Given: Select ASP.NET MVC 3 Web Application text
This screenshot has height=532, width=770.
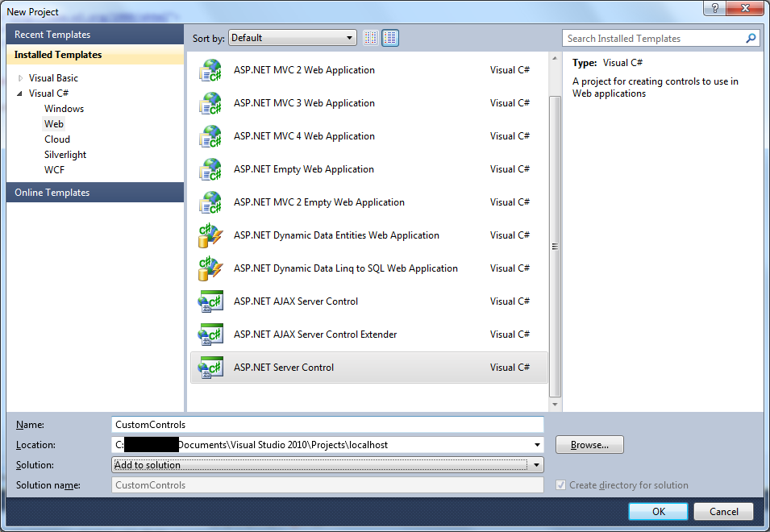Looking at the screenshot, I should [304, 103].
